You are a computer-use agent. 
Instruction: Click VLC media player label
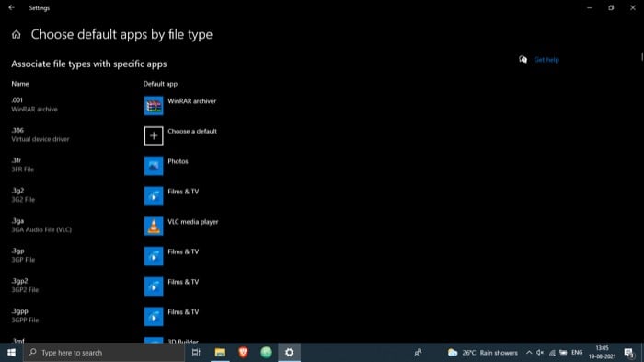(193, 222)
